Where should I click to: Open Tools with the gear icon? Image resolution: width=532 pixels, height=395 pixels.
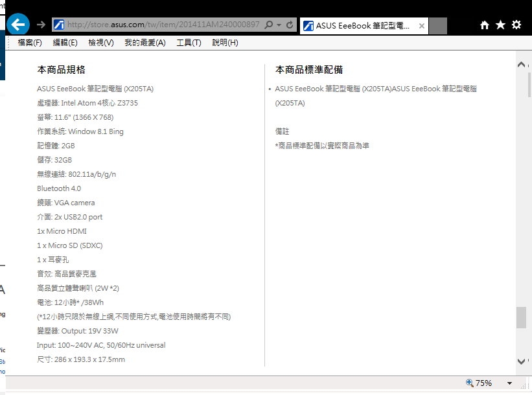pos(516,25)
